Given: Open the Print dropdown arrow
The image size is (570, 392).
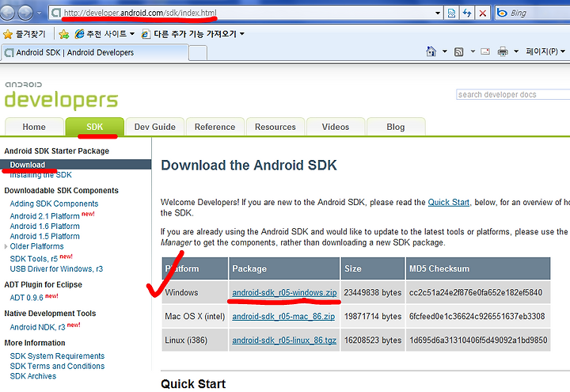Looking at the screenshot, I should pyautogui.click(x=516, y=51).
